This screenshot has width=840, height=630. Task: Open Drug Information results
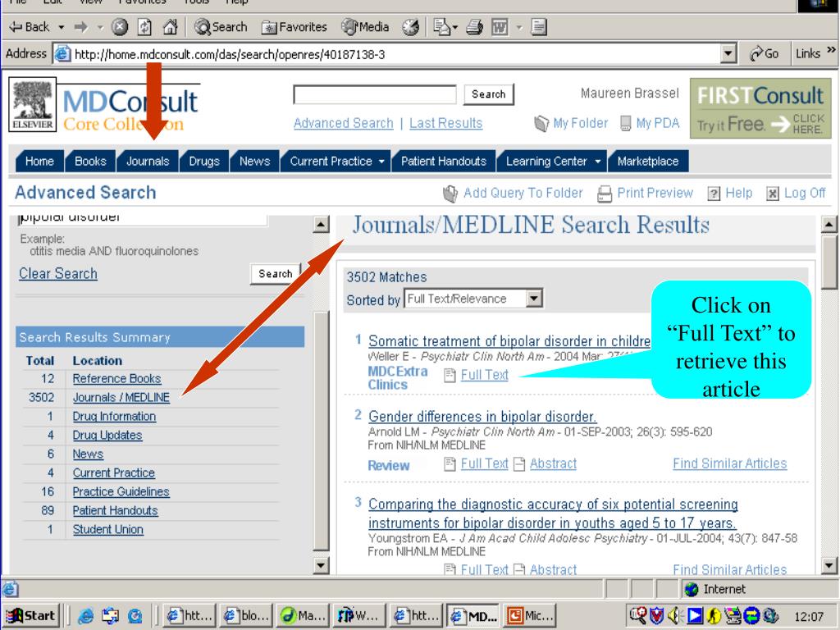click(114, 416)
